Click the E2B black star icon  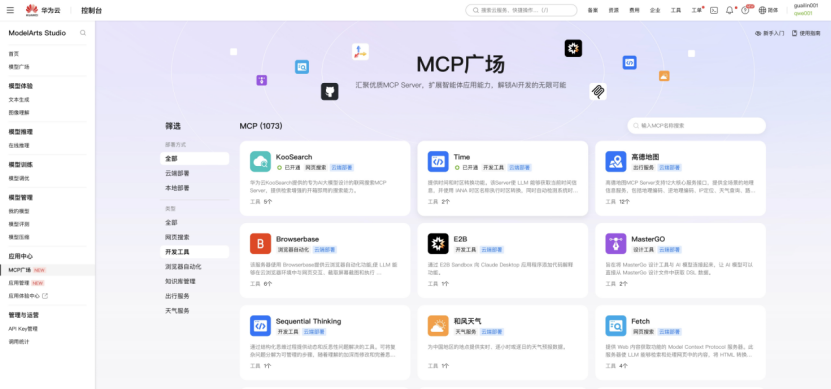pyautogui.click(x=438, y=244)
